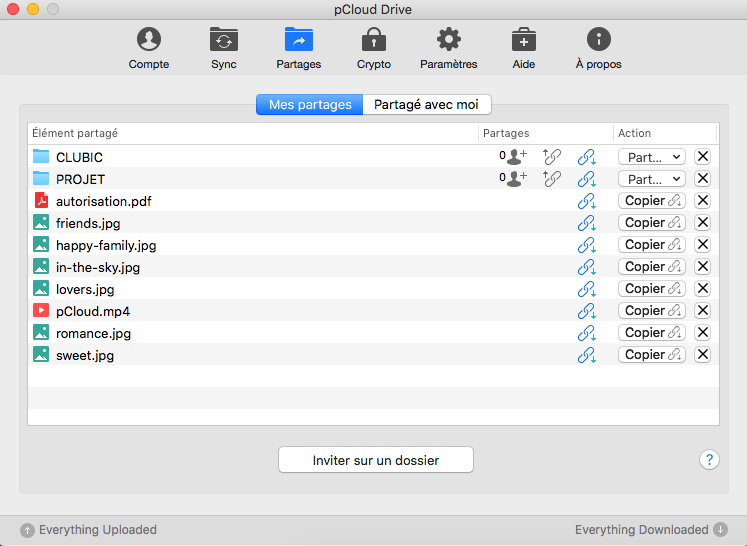
Task: Delete pCloud.mp4 share with X button
Action: coord(703,311)
